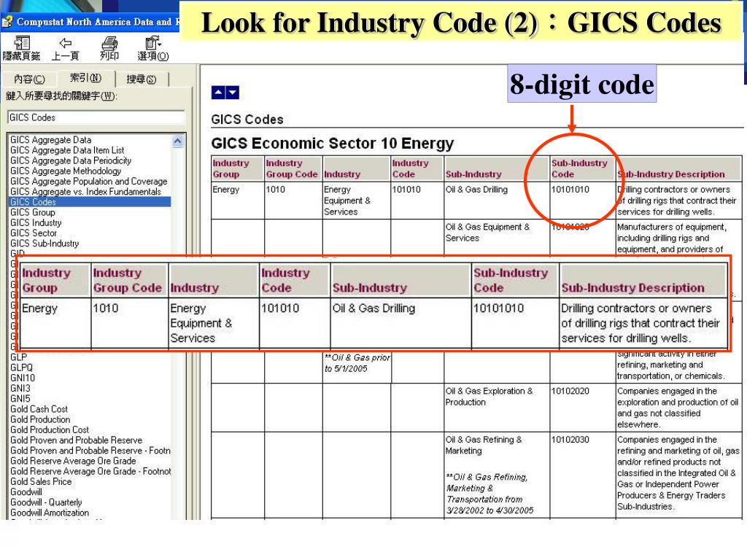Select Gold Proven and Probable Reserve entry
Screen dimensions: 747x560
[x=76, y=440]
